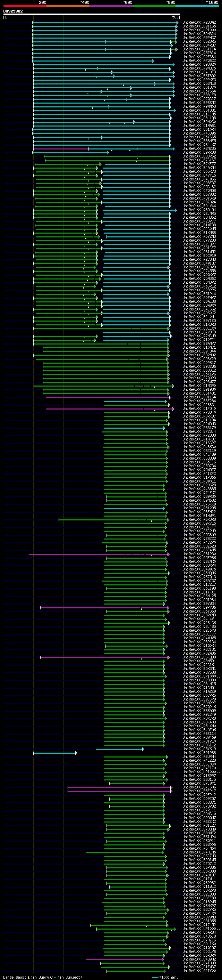Click the cyan ~100% identity legend segment
222x980 pixels.
coord(197,6)
